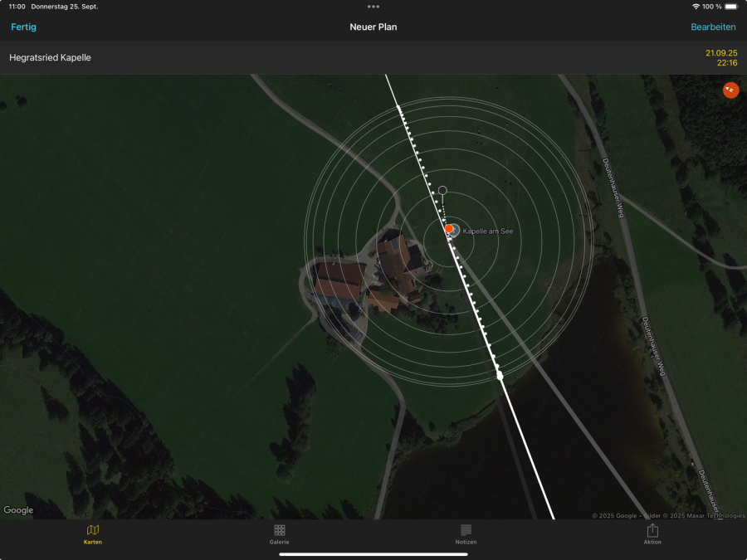Screen dimensions: 747x560
Task: Tap the Google logo on the map
Action: (18, 510)
